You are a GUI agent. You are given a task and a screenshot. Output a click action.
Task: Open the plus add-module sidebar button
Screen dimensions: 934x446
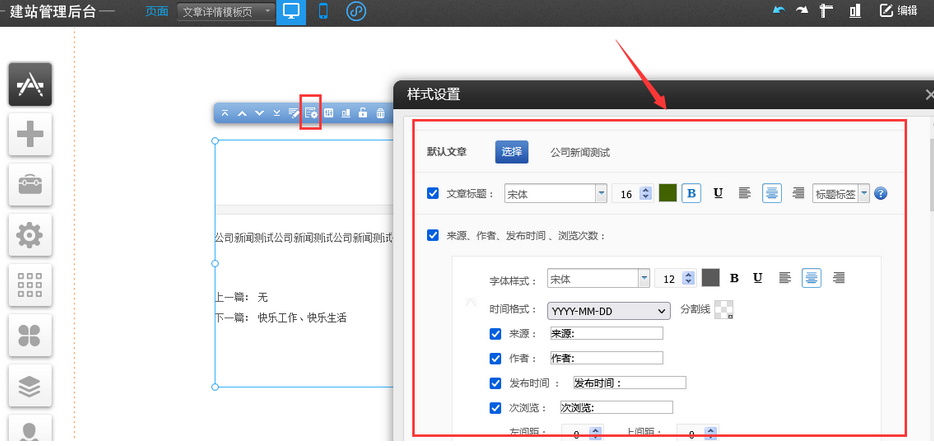30,134
